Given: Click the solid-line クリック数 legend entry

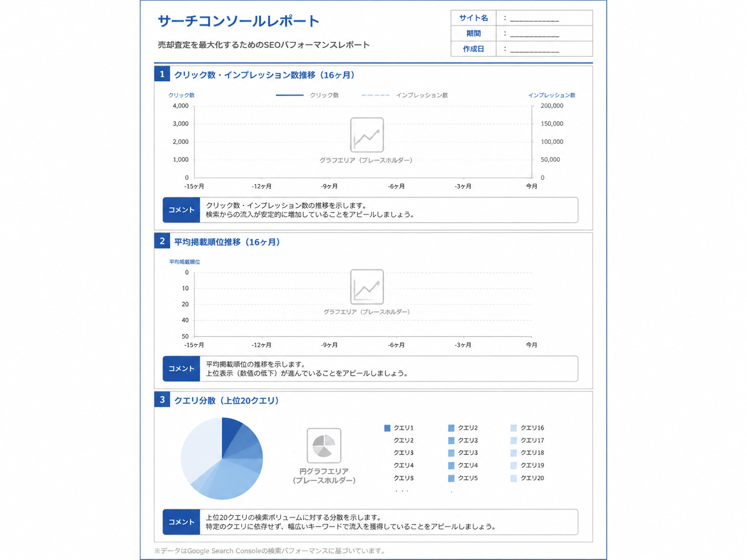Looking at the screenshot, I should pyautogui.click(x=307, y=95).
